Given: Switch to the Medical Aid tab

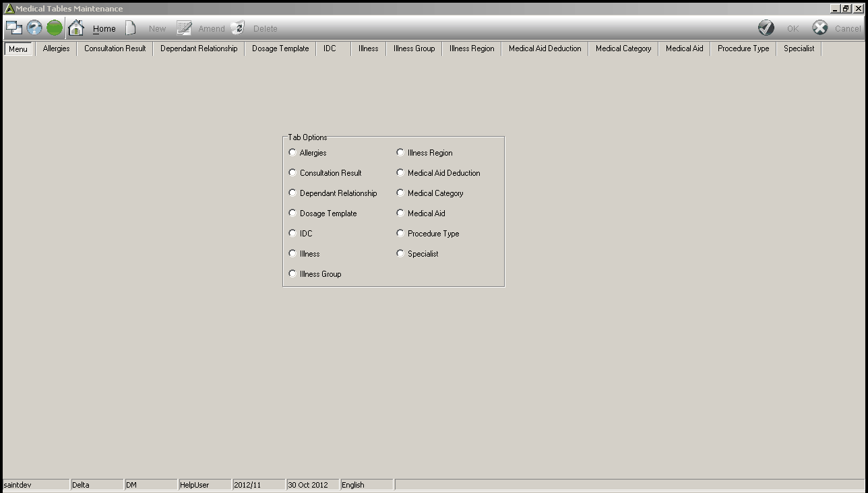Looking at the screenshot, I should pyautogui.click(x=684, y=48).
